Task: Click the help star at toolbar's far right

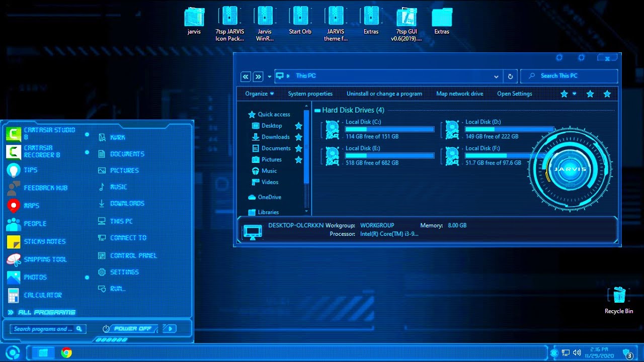Action: [607, 94]
